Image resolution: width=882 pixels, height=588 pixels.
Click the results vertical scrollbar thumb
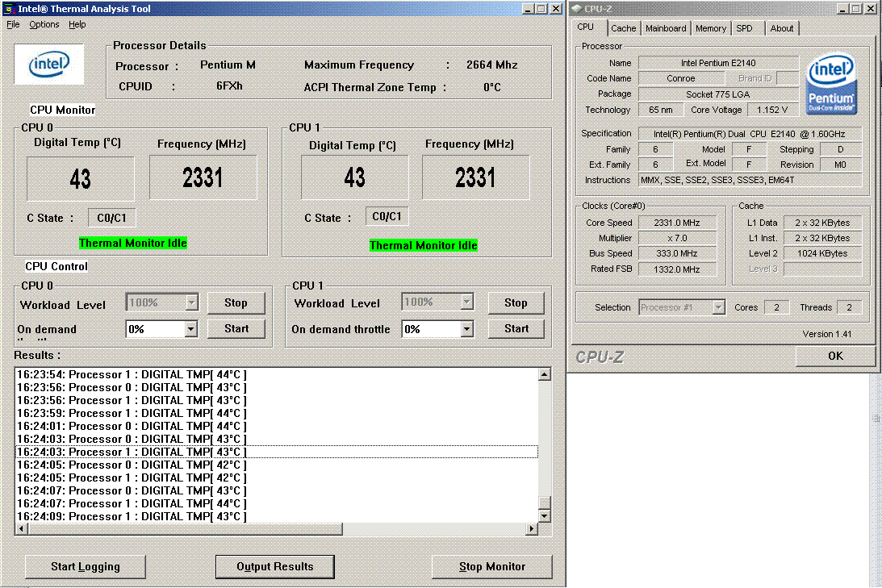click(544, 503)
